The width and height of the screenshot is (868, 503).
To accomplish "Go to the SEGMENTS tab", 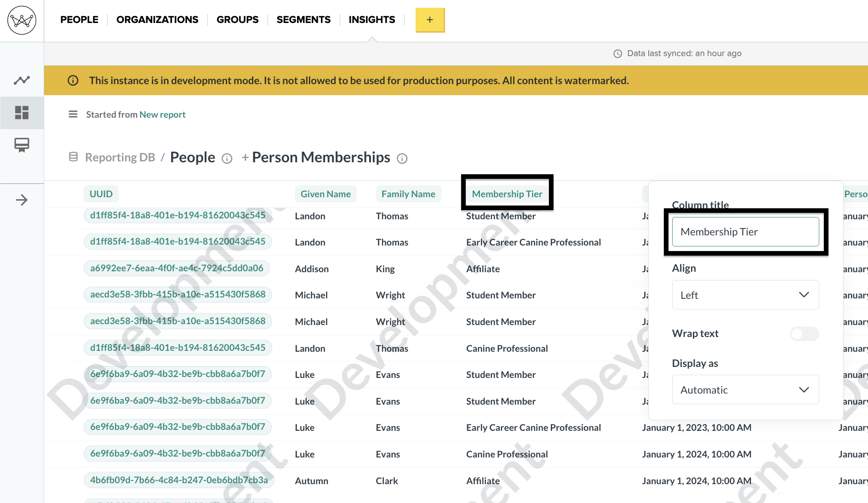I will pos(303,20).
